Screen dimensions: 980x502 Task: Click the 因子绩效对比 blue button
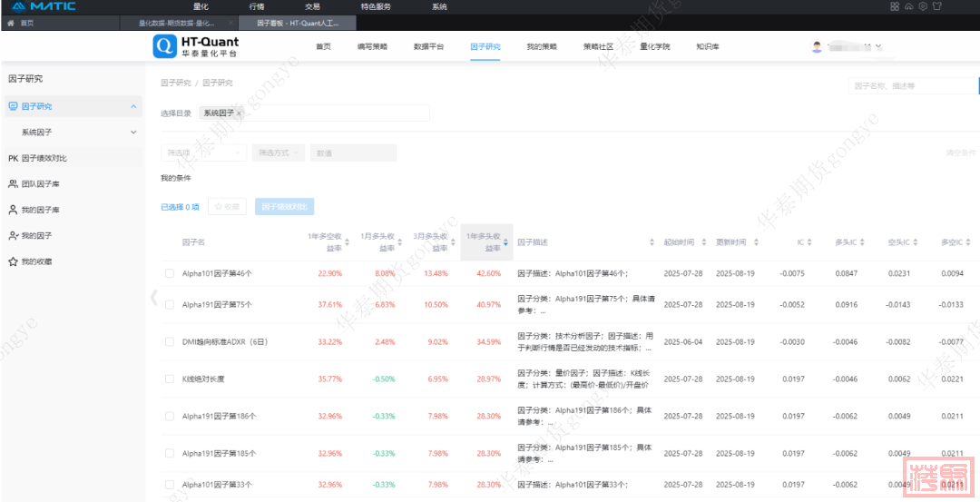(x=285, y=207)
